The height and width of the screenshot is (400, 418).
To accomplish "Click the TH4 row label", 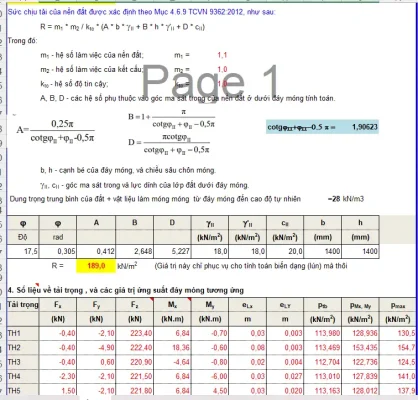I will (x=23, y=376).
